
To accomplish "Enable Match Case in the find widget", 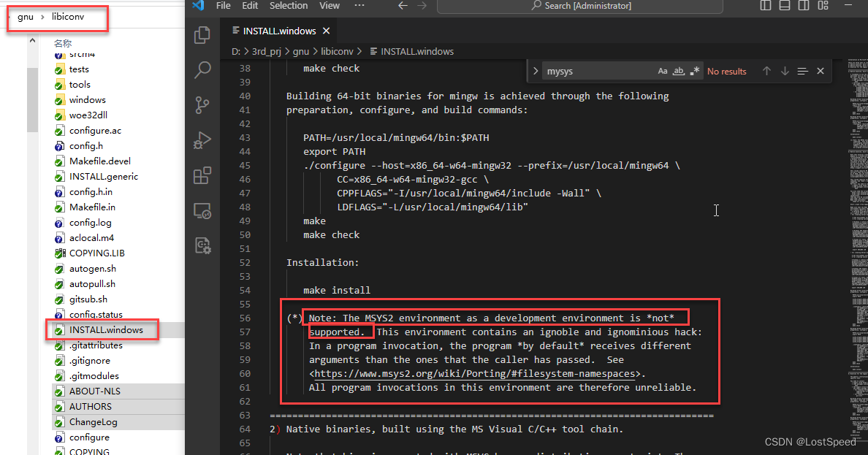I will point(662,71).
